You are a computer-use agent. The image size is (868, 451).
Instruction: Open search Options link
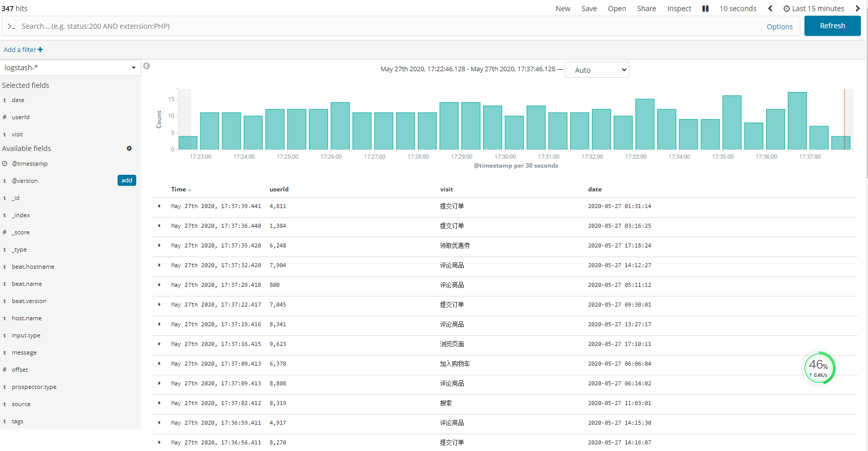(x=779, y=27)
